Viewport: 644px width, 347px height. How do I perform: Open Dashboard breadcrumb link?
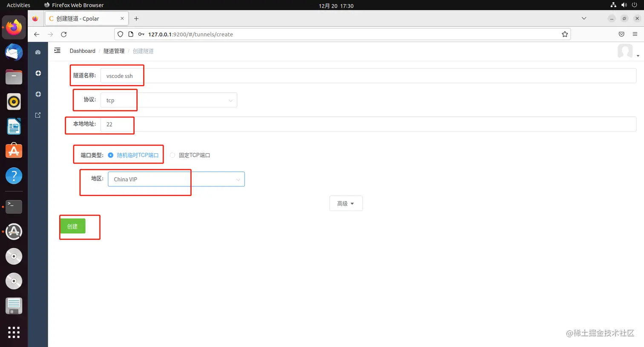click(x=83, y=51)
